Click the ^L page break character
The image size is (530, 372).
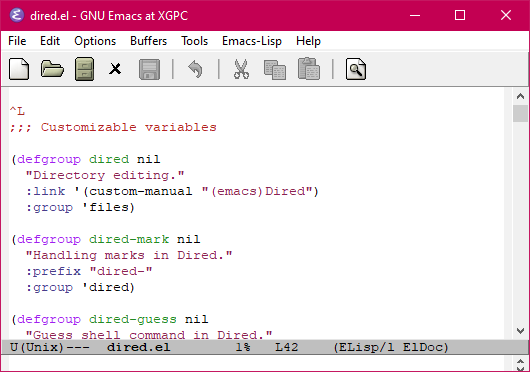[x=17, y=111]
